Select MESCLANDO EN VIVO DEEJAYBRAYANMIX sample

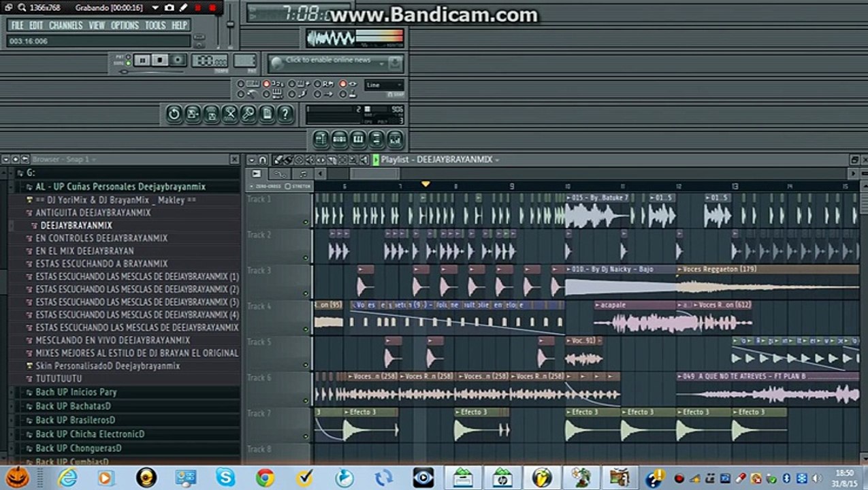click(113, 340)
